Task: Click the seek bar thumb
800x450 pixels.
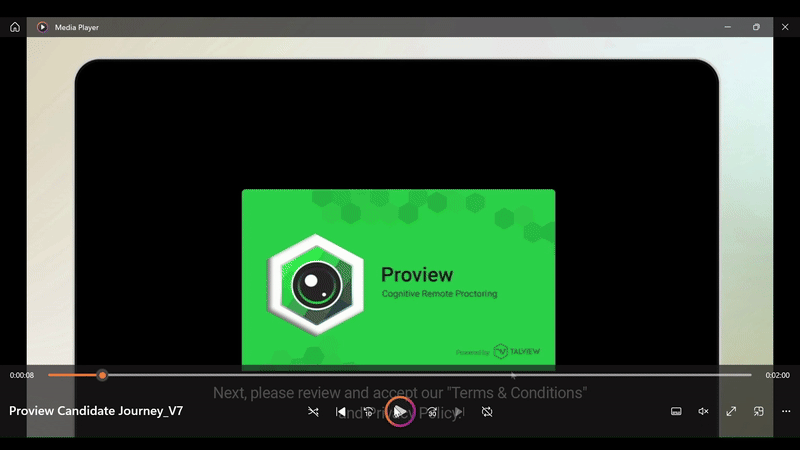Action: [103, 375]
